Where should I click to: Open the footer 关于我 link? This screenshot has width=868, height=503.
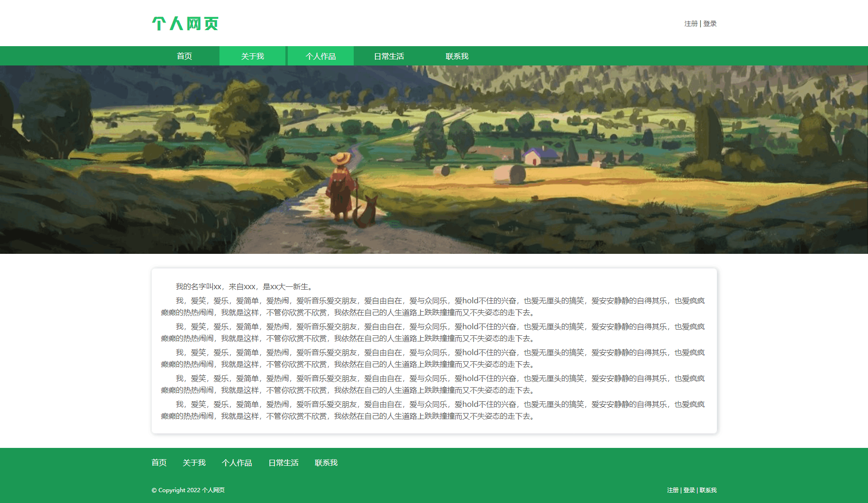[194, 462]
